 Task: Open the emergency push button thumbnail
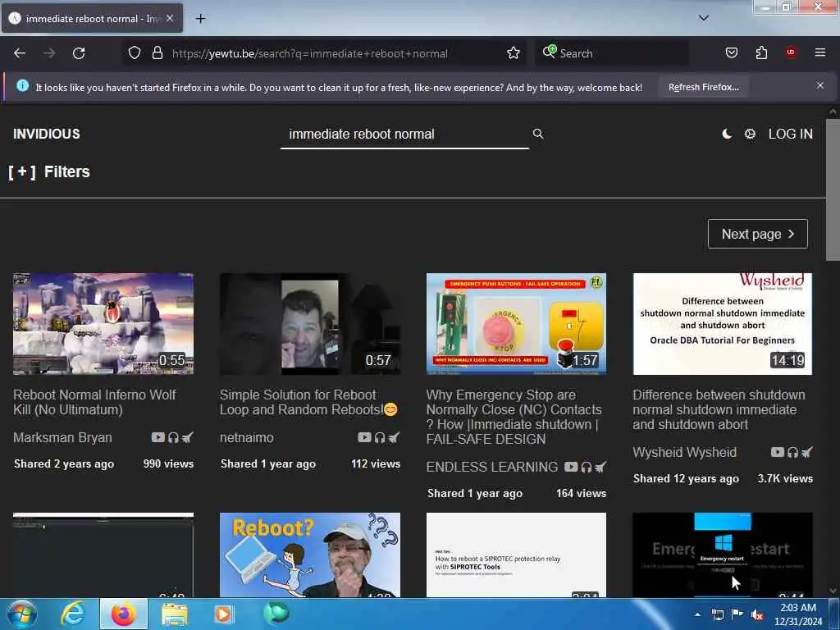click(x=517, y=323)
